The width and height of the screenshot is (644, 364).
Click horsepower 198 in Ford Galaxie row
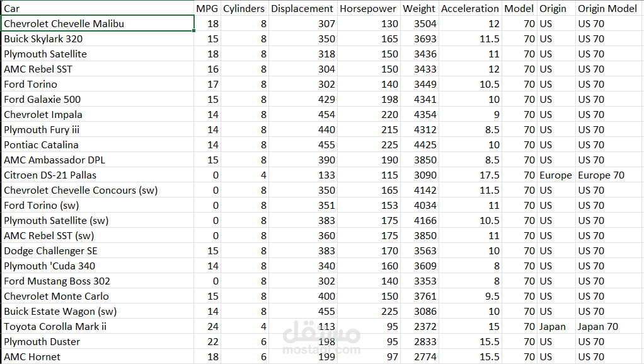point(369,99)
